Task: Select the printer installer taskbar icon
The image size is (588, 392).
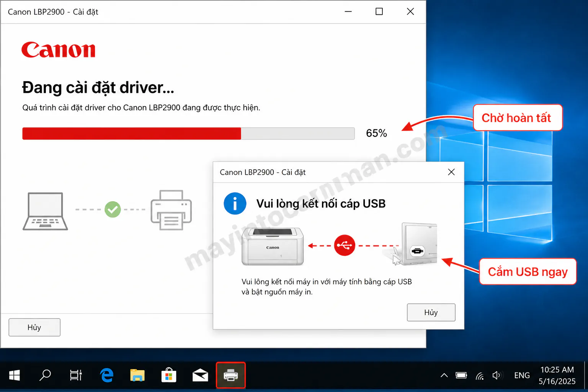Action: coord(231,375)
